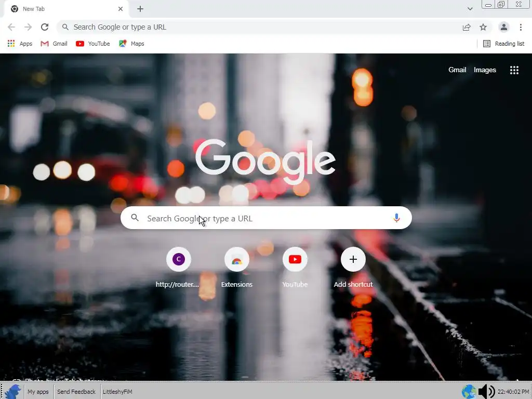532x399 pixels.
Task: Open the taskbar start pony icon
Action: tap(13, 392)
